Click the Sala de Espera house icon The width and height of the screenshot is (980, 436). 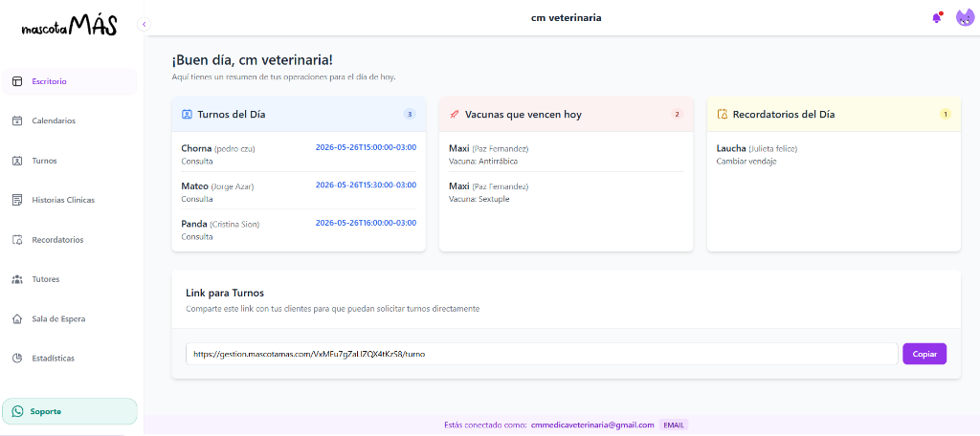click(17, 318)
